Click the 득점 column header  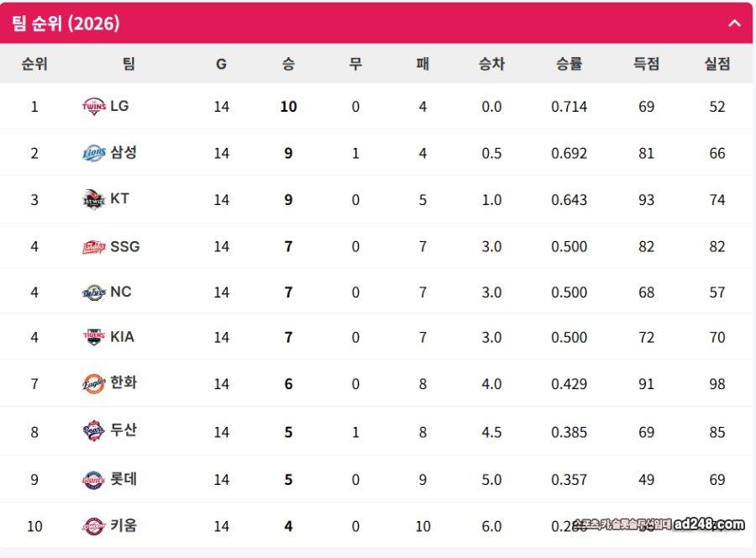646,64
